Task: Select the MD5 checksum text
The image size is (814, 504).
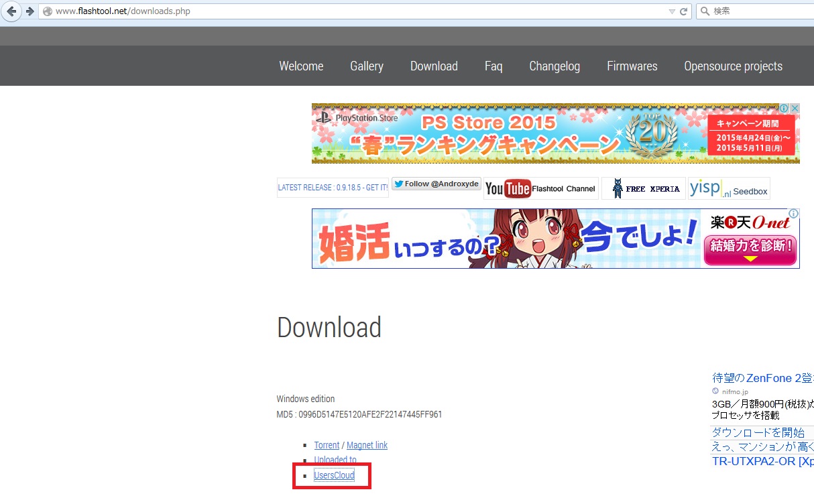Action: click(x=359, y=414)
